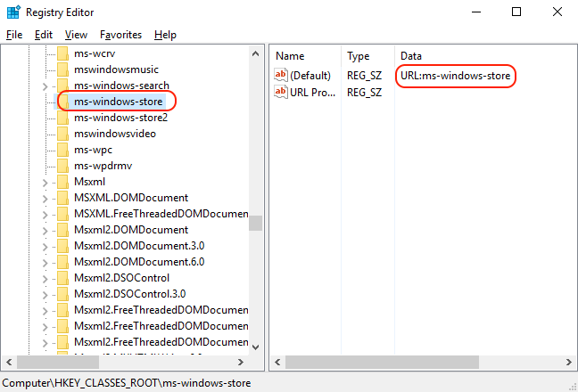Click the Msxml2.DSOControl folder icon
Image resolution: width=578 pixels, height=392 pixels.
(62, 278)
